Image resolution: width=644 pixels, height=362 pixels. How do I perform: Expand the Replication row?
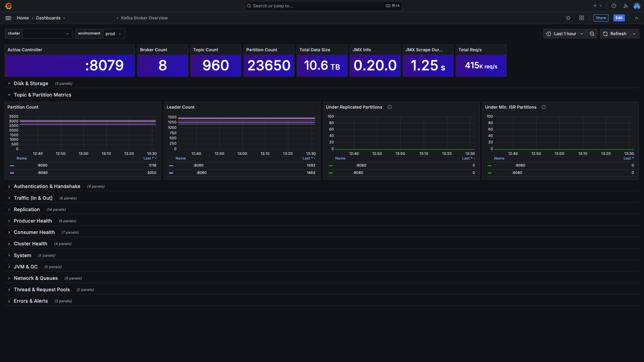tap(26, 209)
